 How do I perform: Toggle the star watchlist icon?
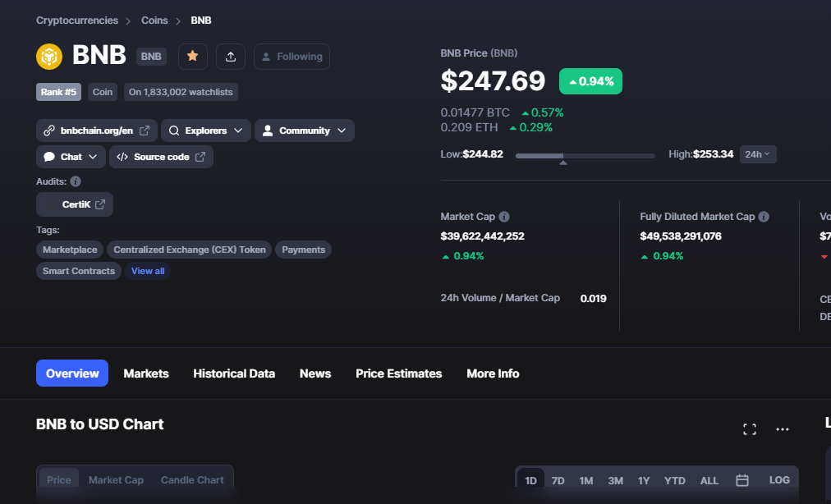click(193, 56)
